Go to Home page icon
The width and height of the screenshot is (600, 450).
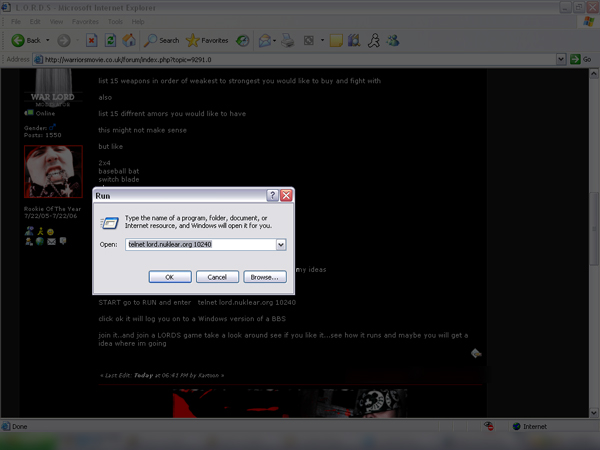pyautogui.click(x=129, y=41)
